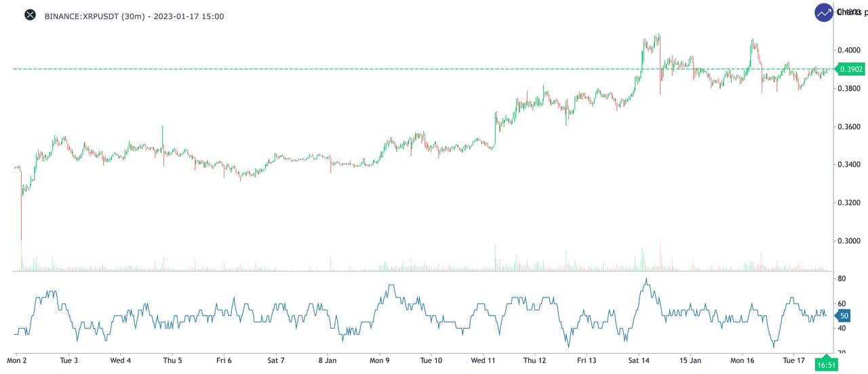Click the 0.3600 price axis label
868x374 pixels.
coord(849,127)
